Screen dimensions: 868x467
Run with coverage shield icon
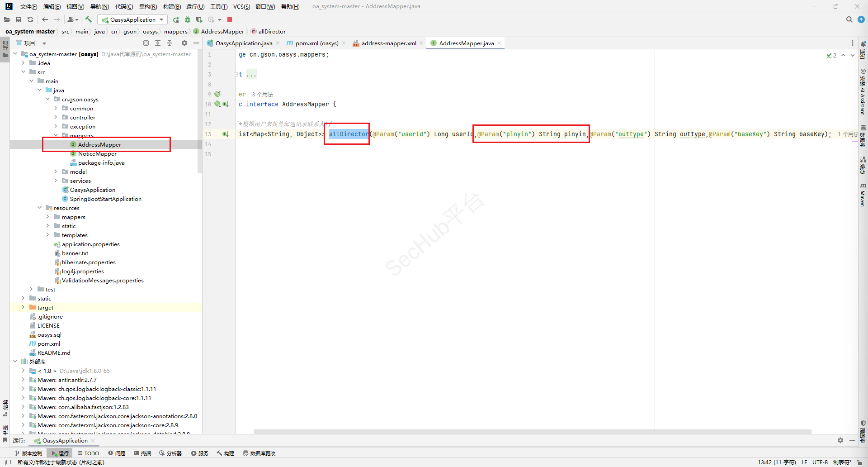point(199,19)
